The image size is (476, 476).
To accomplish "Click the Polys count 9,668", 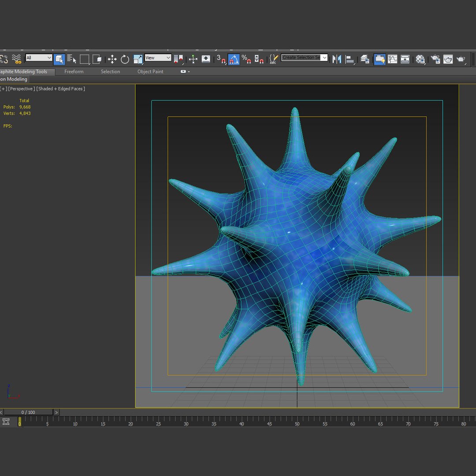I will 25,107.
